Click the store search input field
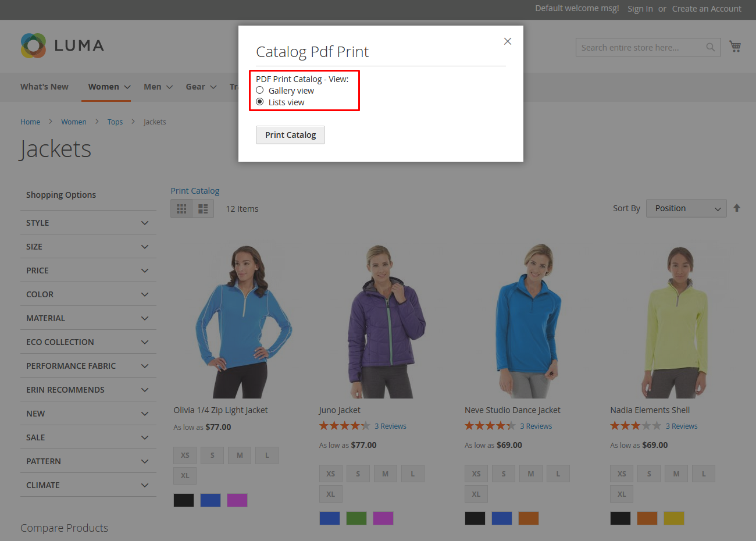 click(640, 48)
